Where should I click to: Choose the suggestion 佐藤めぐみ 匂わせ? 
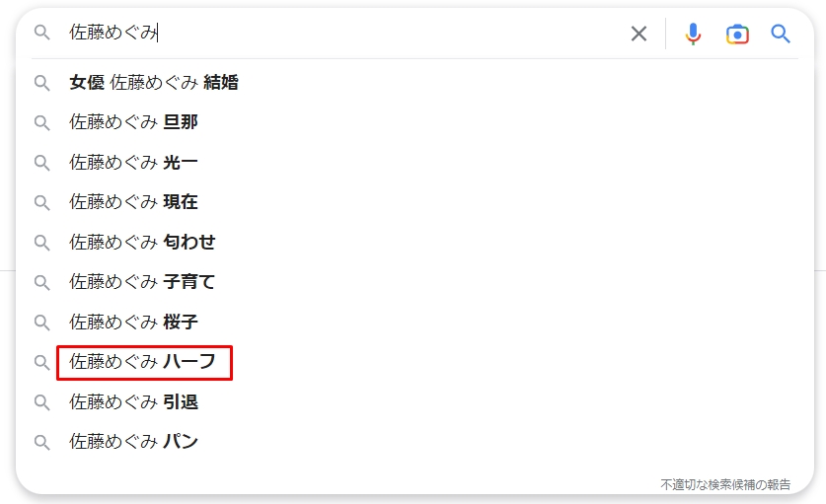[142, 243]
